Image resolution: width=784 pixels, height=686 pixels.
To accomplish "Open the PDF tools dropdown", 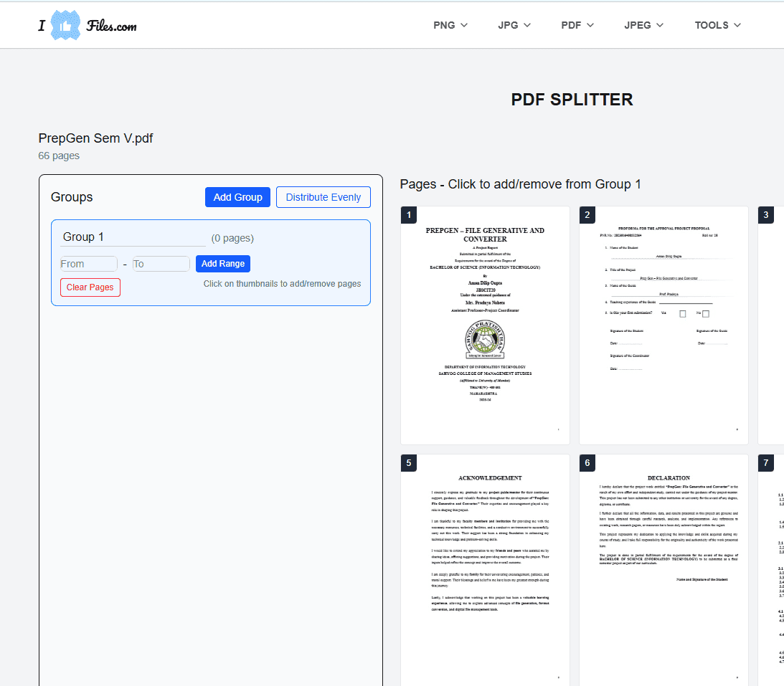I will 577,25.
